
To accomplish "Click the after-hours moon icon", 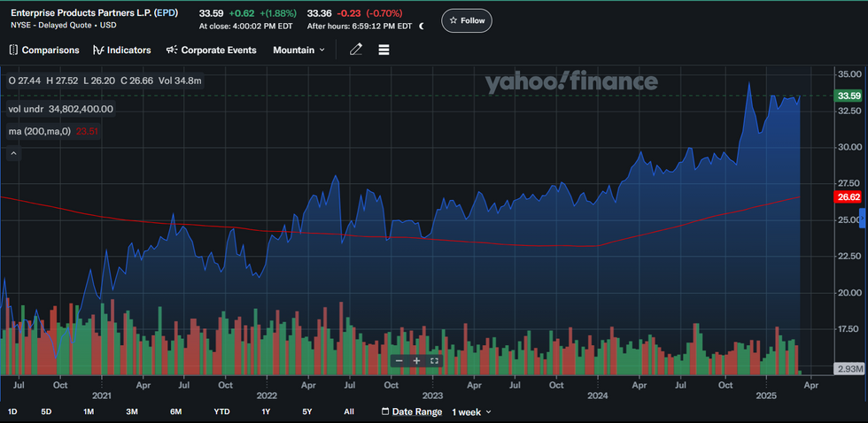I will pyautogui.click(x=422, y=26).
